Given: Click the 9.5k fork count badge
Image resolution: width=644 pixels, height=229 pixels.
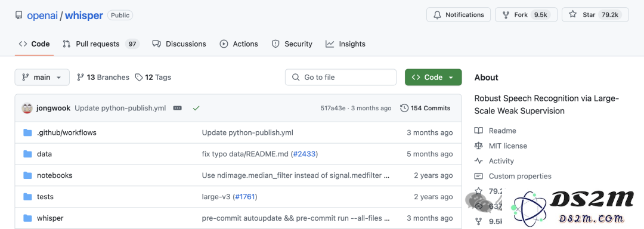Looking at the screenshot, I should (x=540, y=15).
